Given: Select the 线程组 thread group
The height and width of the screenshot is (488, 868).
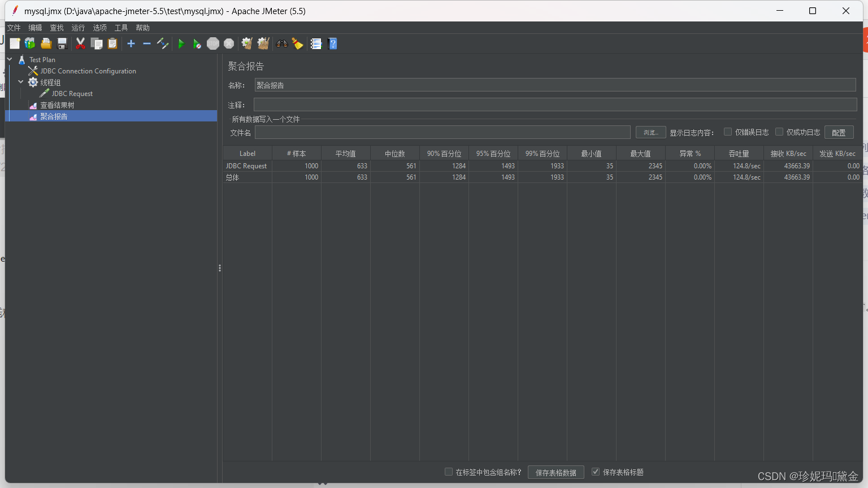Looking at the screenshot, I should click(50, 82).
